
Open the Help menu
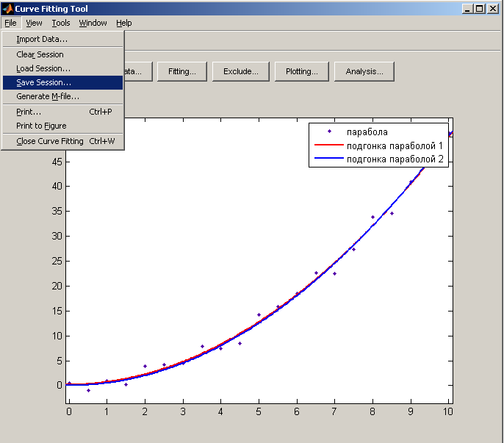pyautogui.click(x=123, y=23)
